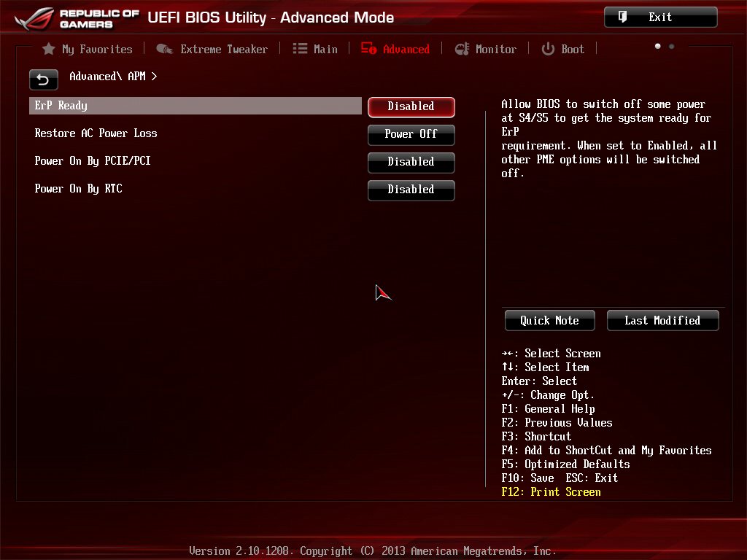Switch to Extreme Tweaker tab
The height and width of the screenshot is (560, 747).
point(212,49)
